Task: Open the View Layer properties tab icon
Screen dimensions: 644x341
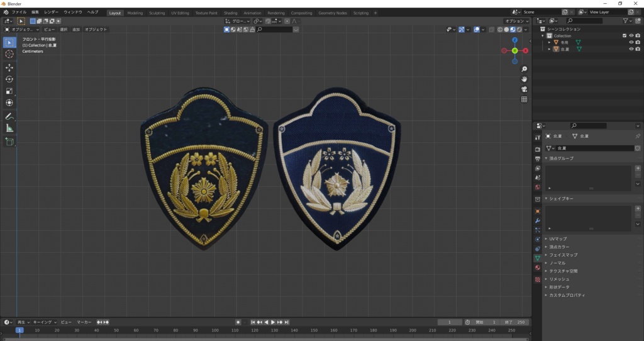Action: pyautogui.click(x=537, y=168)
